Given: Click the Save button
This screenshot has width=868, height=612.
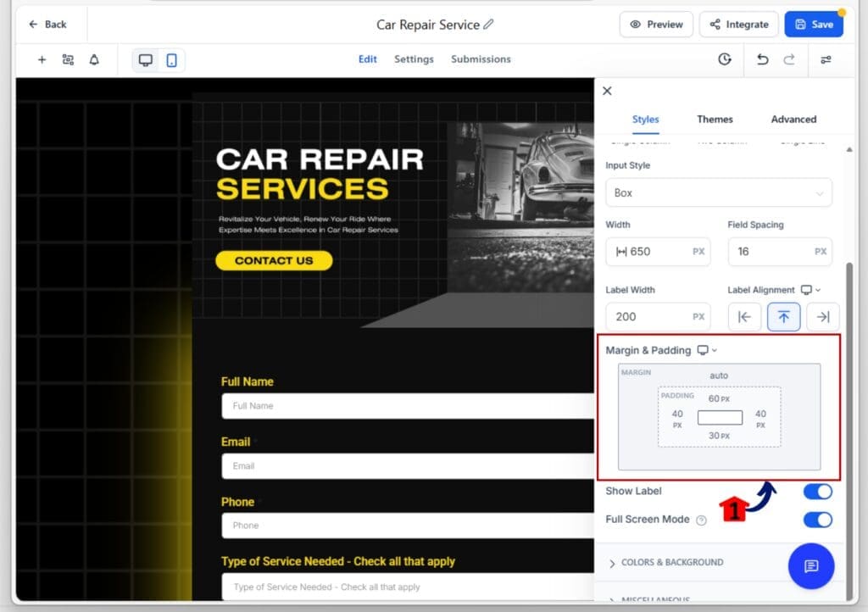Looking at the screenshot, I should pos(813,25).
